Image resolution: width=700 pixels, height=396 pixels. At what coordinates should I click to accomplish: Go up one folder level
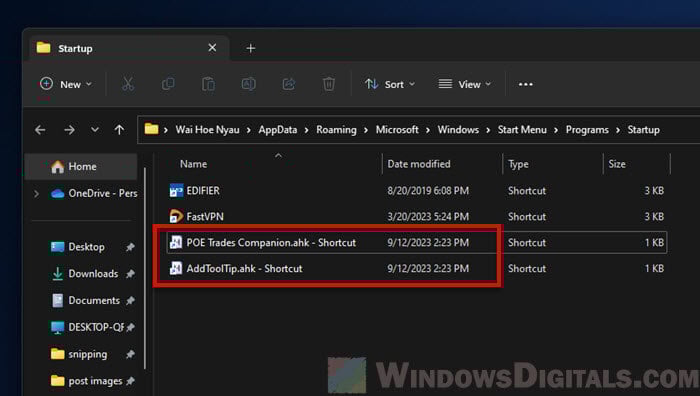tap(119, 130)
